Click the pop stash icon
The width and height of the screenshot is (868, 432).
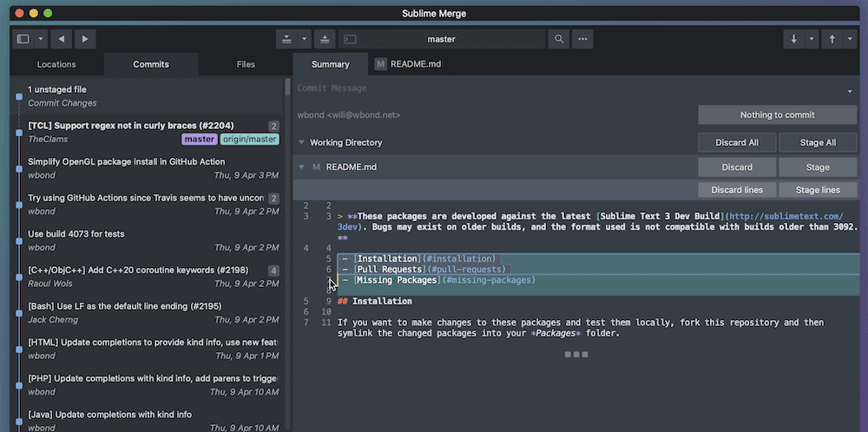(x=324, y=39)
